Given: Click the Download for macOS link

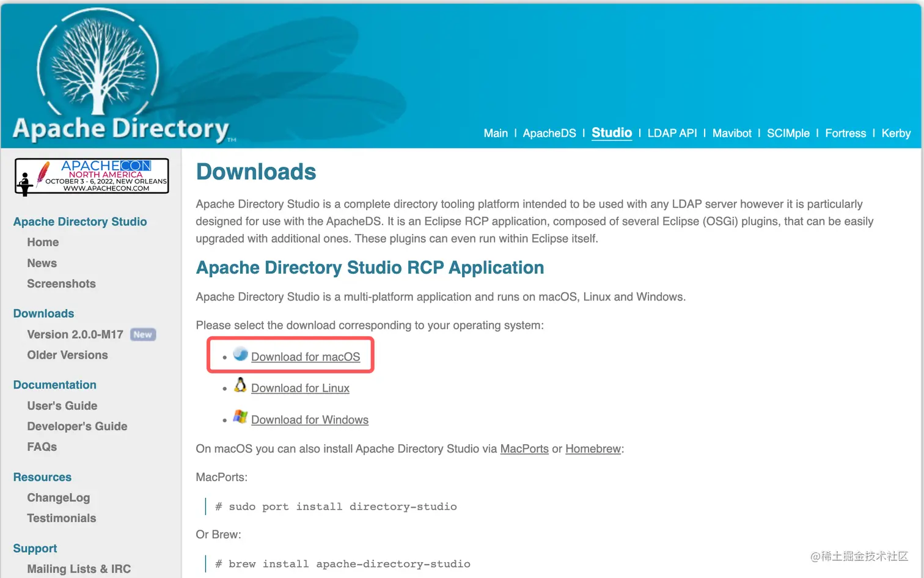Looking at the screenshot, I should click(x=306, y=357).
